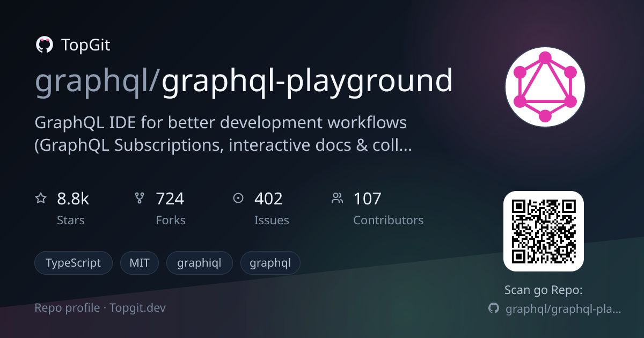Click the pink GraphQL logo avatar
The width and height of the screenshot is (644, 338).
pyautogui.click(x=545, y=87)
